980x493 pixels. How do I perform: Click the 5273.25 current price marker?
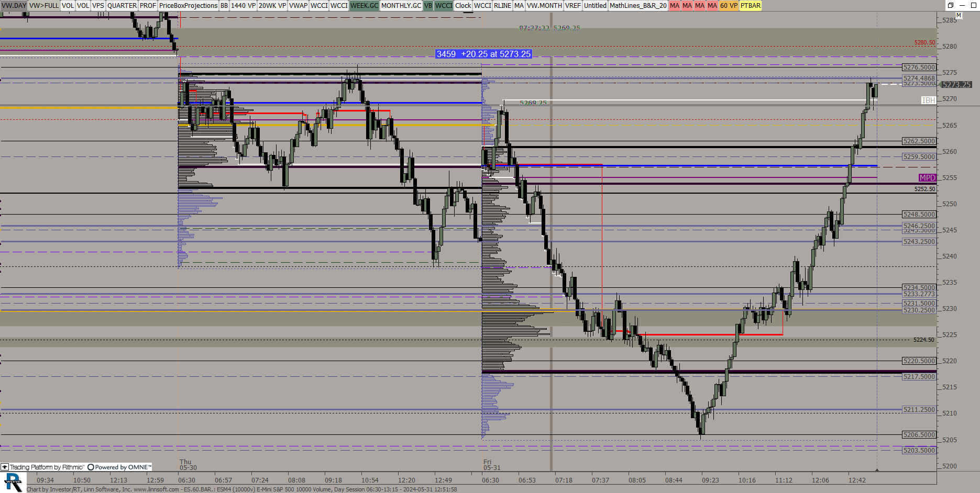(956, 85)
